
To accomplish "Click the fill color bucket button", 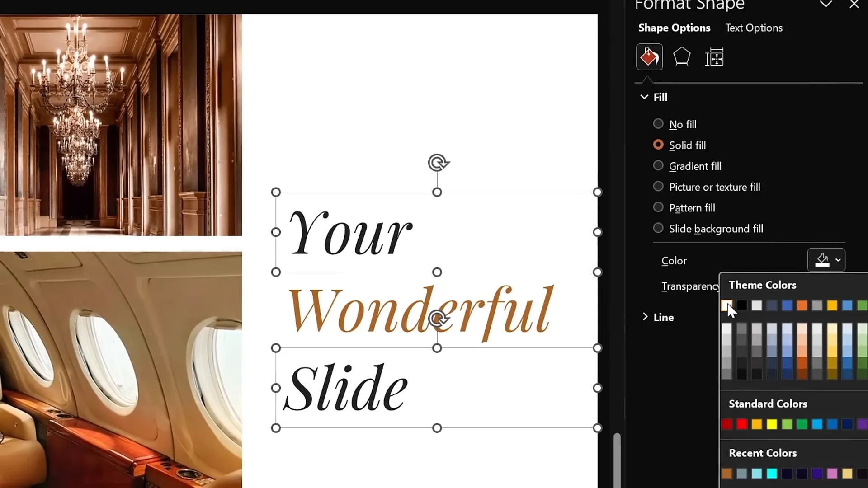I will pyautogui.click(x=821, y=260).
